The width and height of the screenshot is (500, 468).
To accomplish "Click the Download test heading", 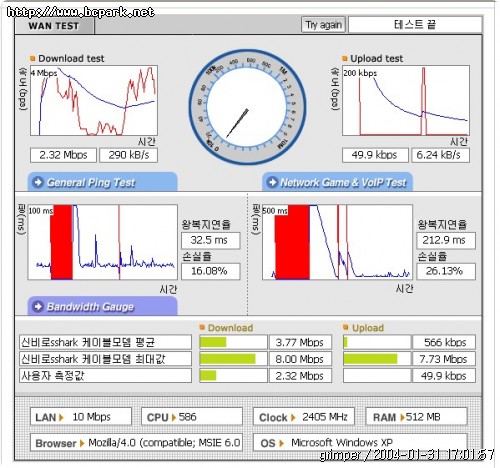I will 71,59.
